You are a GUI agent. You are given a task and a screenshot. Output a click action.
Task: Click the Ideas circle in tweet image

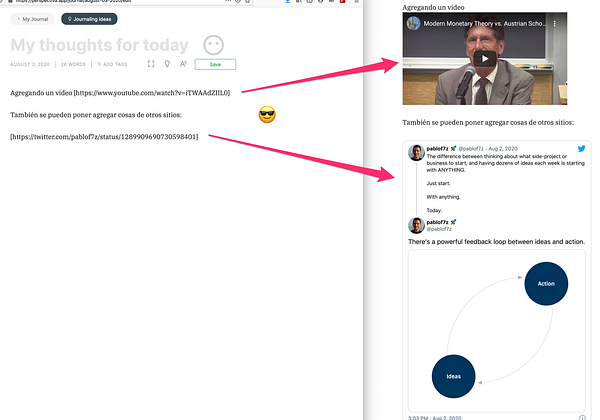(453, 376)
